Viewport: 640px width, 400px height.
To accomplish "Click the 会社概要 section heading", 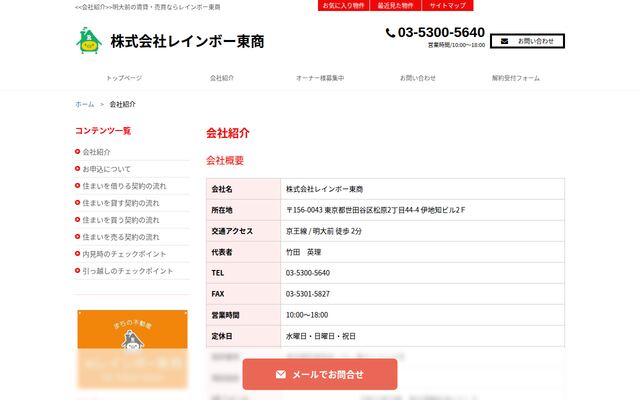I will pos(225,160).
